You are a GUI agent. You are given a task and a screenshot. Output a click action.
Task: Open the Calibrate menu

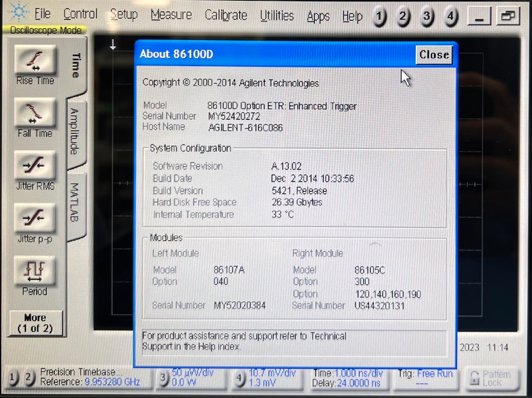[226, 16]
